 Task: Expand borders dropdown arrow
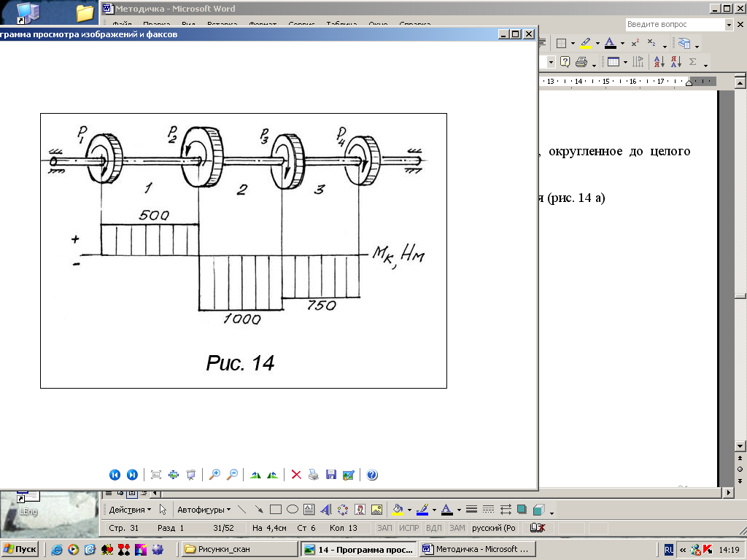pos(573,44)
